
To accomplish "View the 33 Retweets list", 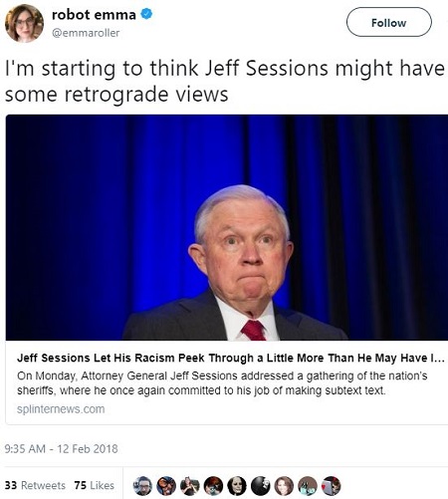I will (x=35, y=485).
